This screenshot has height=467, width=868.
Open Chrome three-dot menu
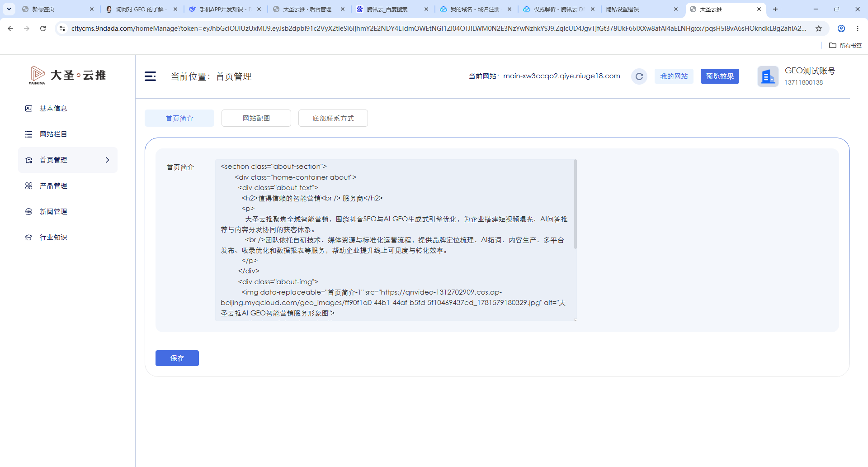click(858, 29)
